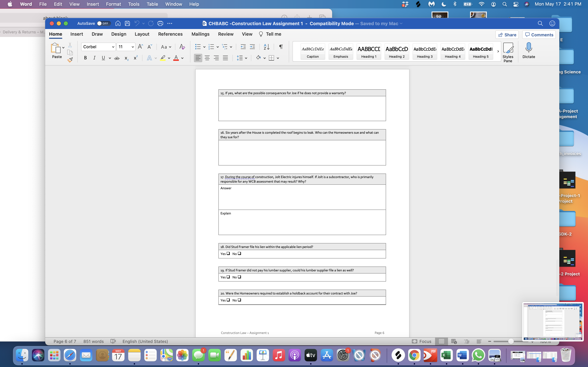Click the Share button
Image resolution: width=588 pixels, height=367 pixels.
(507, 34)
